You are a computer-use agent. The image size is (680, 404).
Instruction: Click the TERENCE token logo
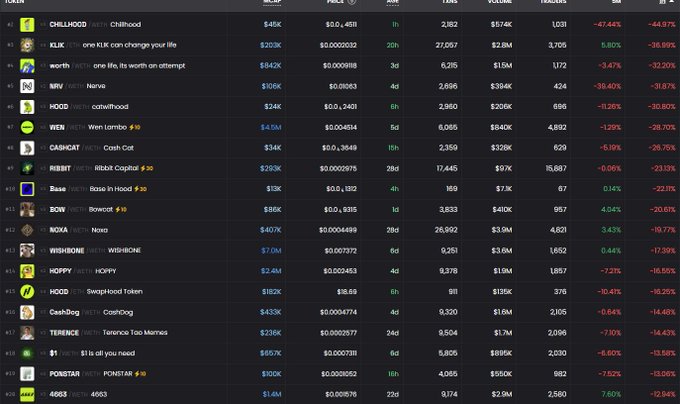[x=27, y=333]
